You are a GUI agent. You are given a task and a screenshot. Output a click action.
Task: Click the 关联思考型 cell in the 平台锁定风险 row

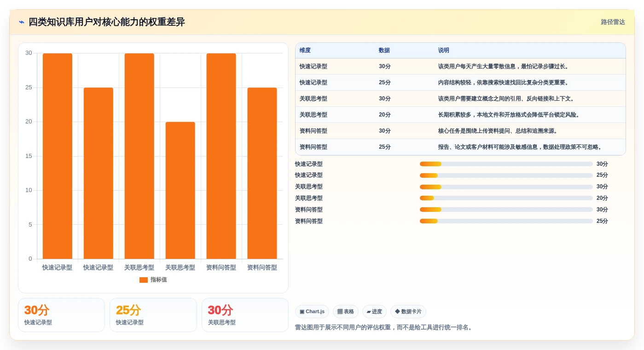point(313,115)
